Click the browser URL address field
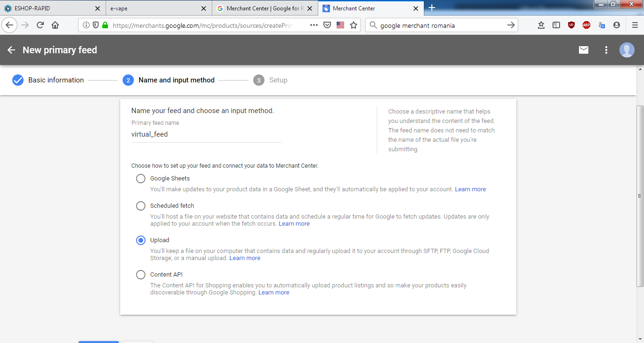 pos(203,25)
